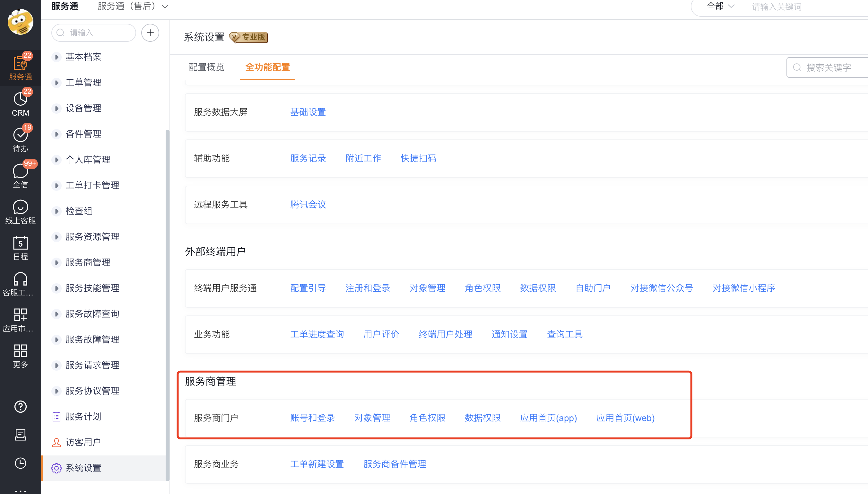The width and height of the screenshot is (868, 494).
Task: Click the 系统设置 gear icon
Action: pos(56,468)
